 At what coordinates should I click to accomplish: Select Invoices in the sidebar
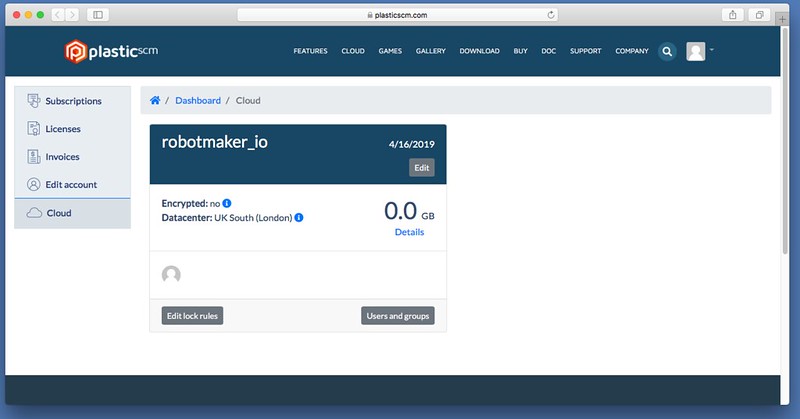72,157
